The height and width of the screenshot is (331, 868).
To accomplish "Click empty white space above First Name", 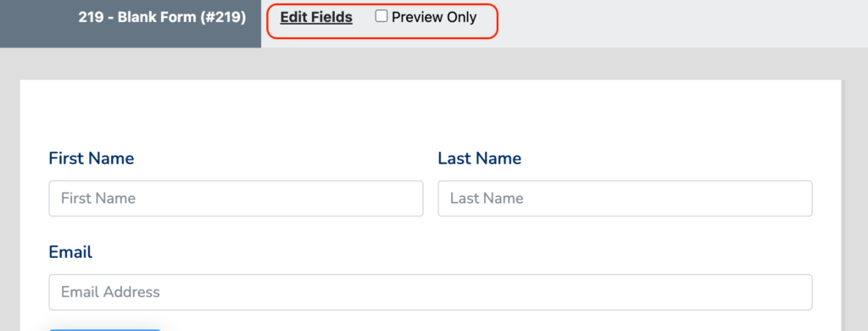I will (431, 114).
